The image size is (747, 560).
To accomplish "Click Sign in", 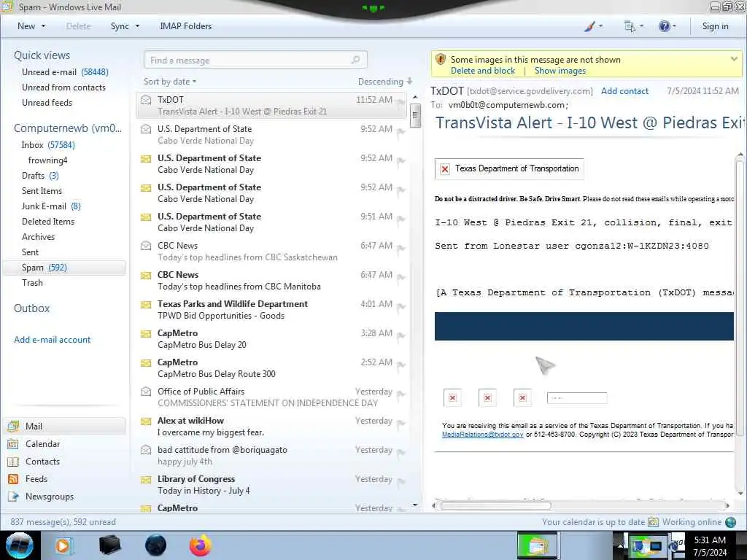I will coord(715,26).
